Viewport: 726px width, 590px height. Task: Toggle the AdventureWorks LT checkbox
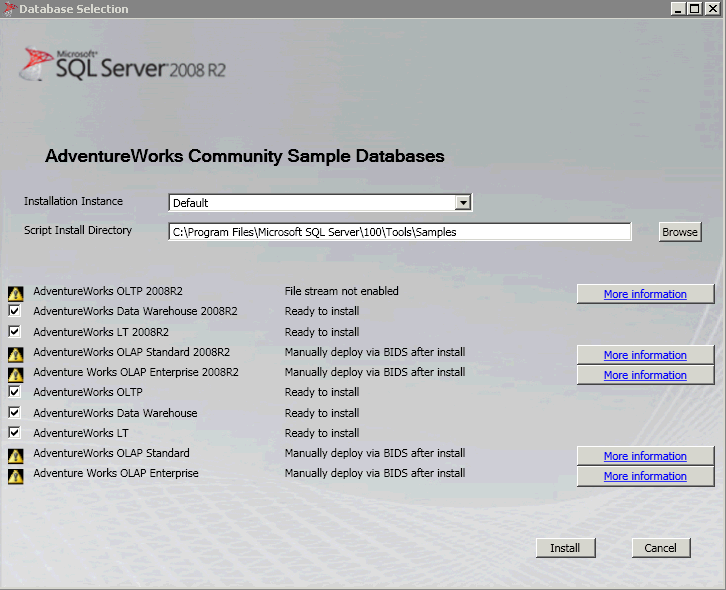click(x=15, y=433)
